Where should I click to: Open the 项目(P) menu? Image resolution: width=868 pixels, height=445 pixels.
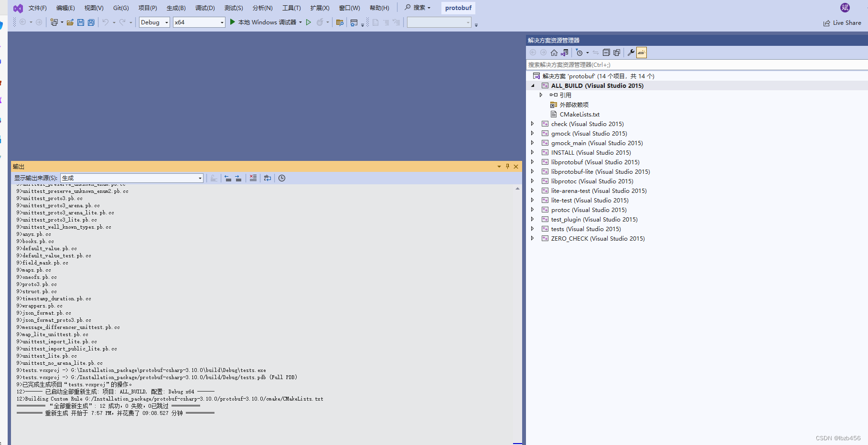coord(148,8)
